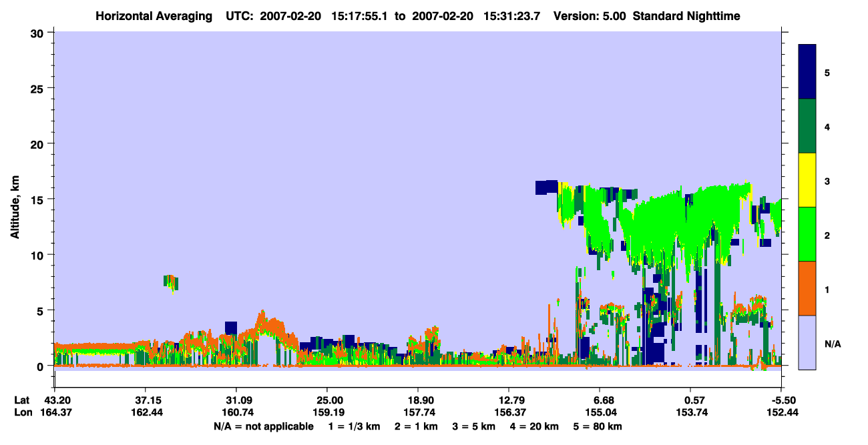Click the longitude value 157.74
Viewport: 868px width, 445px height.
tap(418, 412)
